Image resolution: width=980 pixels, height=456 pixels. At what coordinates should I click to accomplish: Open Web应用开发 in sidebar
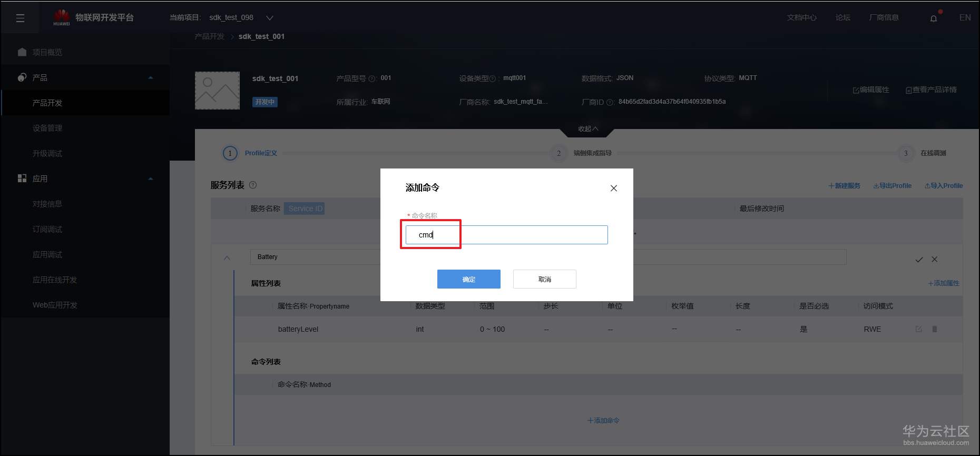click(x=55, y=305)
